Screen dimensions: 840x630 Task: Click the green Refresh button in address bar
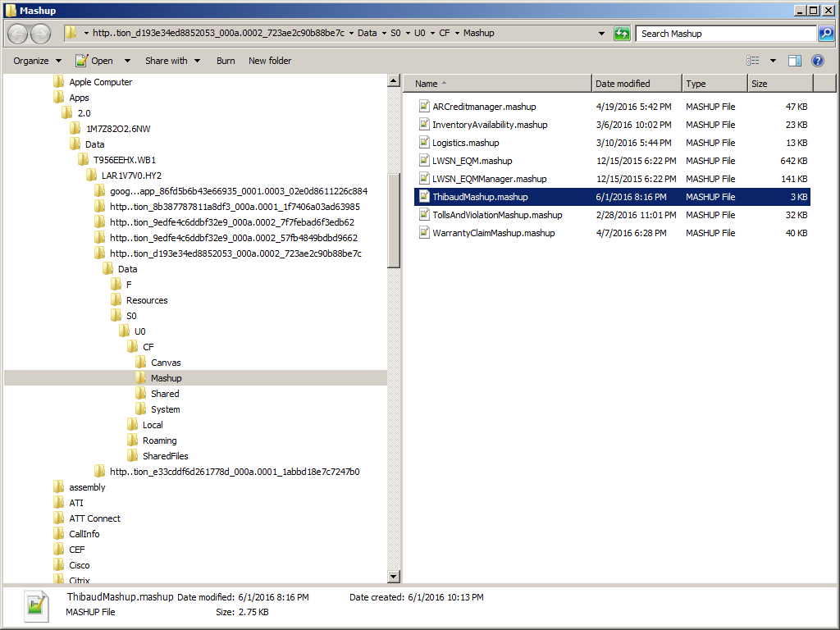click(623, 34)
